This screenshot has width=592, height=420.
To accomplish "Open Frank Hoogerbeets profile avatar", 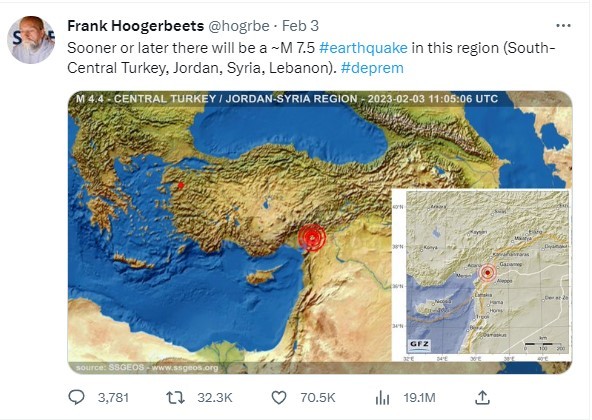I will [31, 40].
